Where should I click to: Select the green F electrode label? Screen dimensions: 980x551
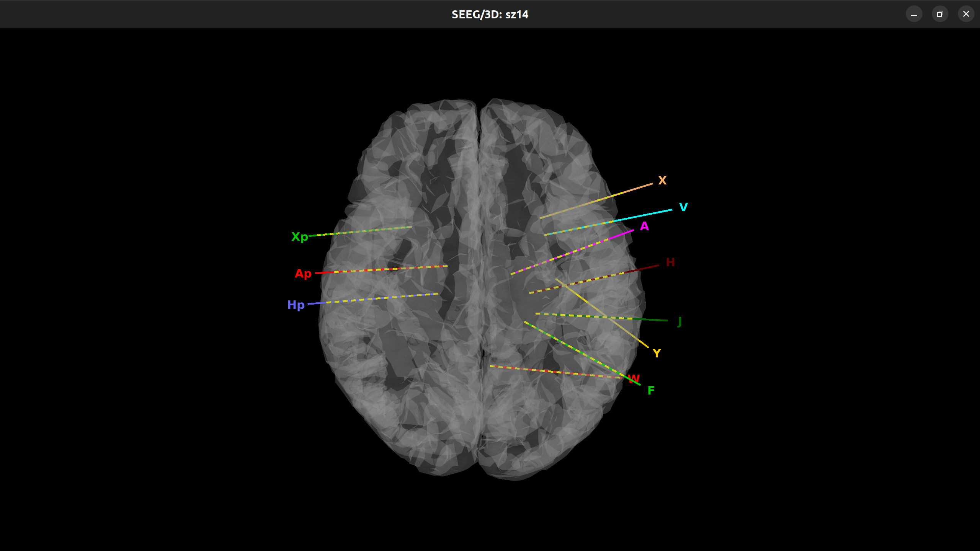(651, 390)
